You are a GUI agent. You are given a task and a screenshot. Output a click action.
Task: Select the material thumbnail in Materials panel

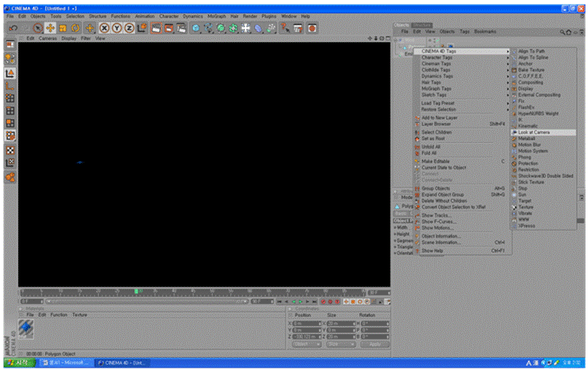[x=26, y=328]
